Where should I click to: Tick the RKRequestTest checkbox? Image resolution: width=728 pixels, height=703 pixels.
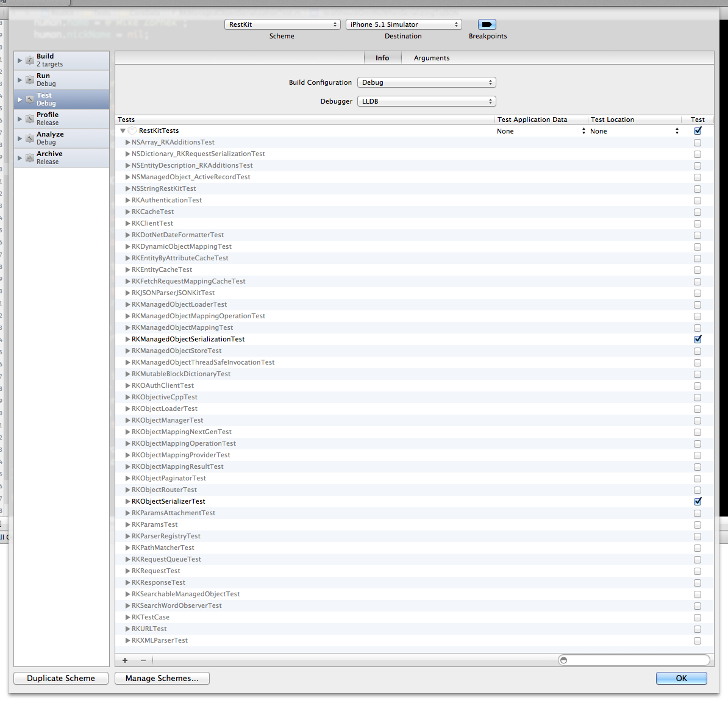pyautogui.click(x=698, y=571)
